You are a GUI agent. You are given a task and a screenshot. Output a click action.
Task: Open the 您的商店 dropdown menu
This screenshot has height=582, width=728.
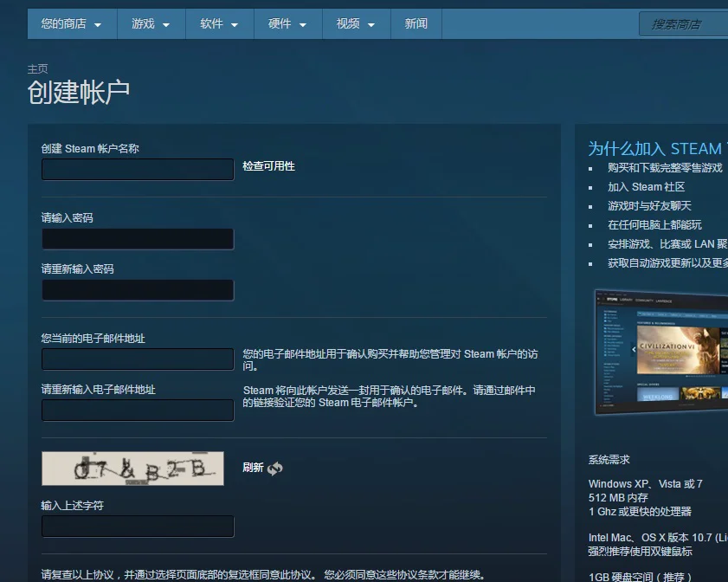pos(72,23)
